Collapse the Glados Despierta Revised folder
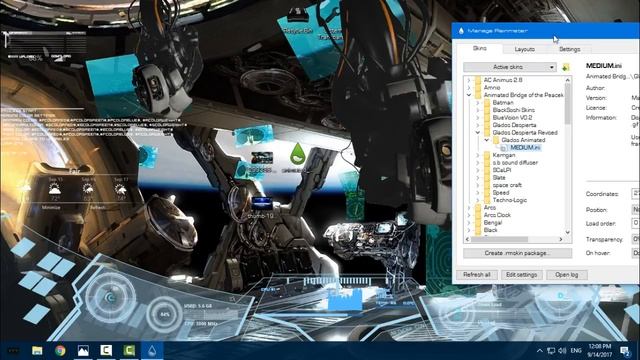The height and width of the screenshot is (360, 640). click(x=478, y=133)
